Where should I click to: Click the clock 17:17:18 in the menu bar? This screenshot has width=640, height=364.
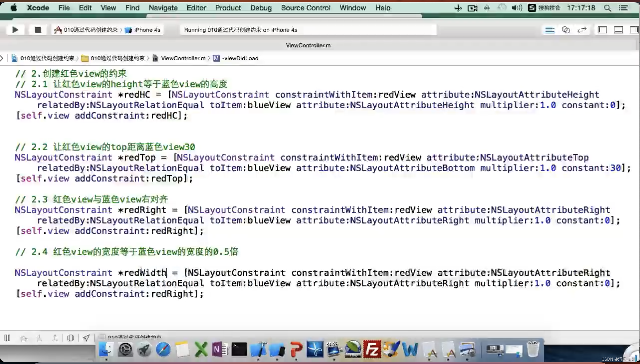pyautogui.click(x=581, y=8)
